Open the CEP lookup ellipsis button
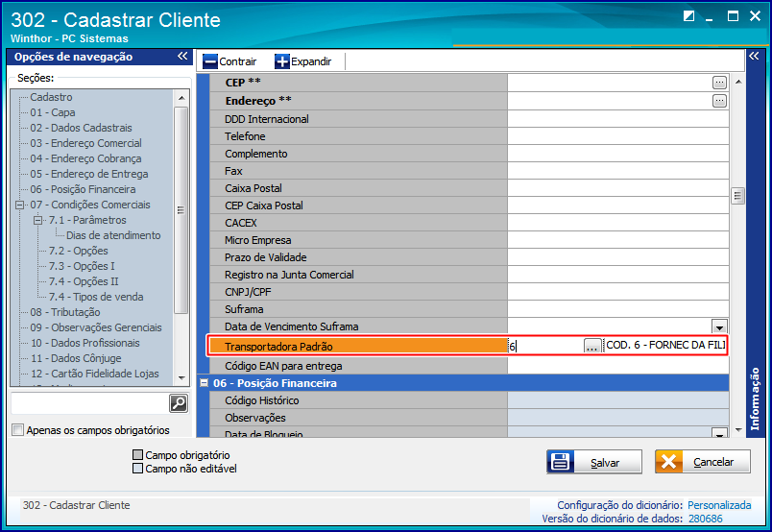Viewport: 772px width, 532px height. [x=719, y=83]
